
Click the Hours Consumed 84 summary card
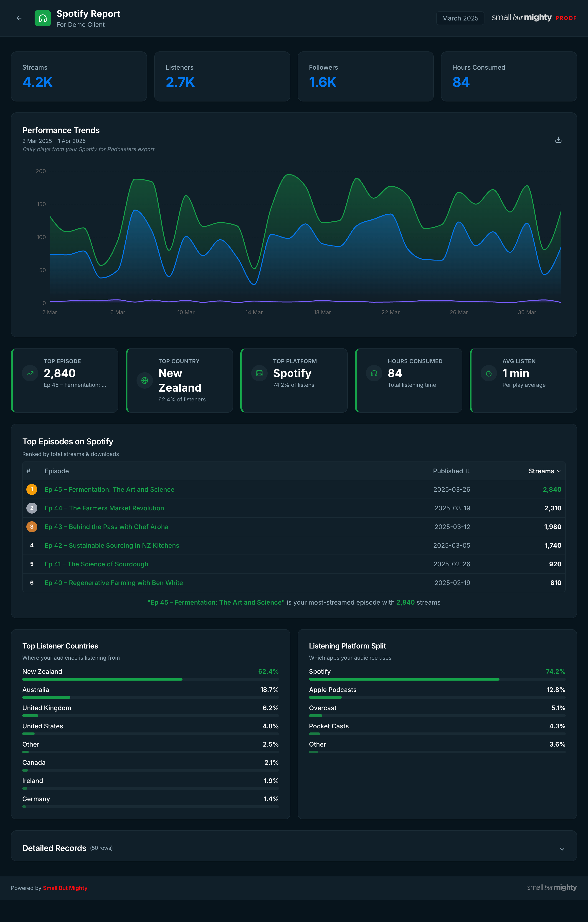pyautogui.click(x=509, y=77)
